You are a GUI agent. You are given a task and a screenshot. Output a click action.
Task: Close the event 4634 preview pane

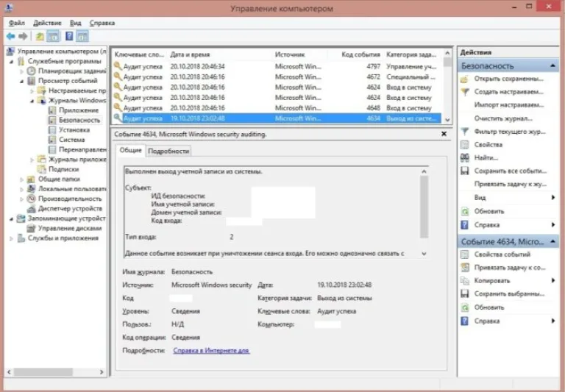click(444, 134)
